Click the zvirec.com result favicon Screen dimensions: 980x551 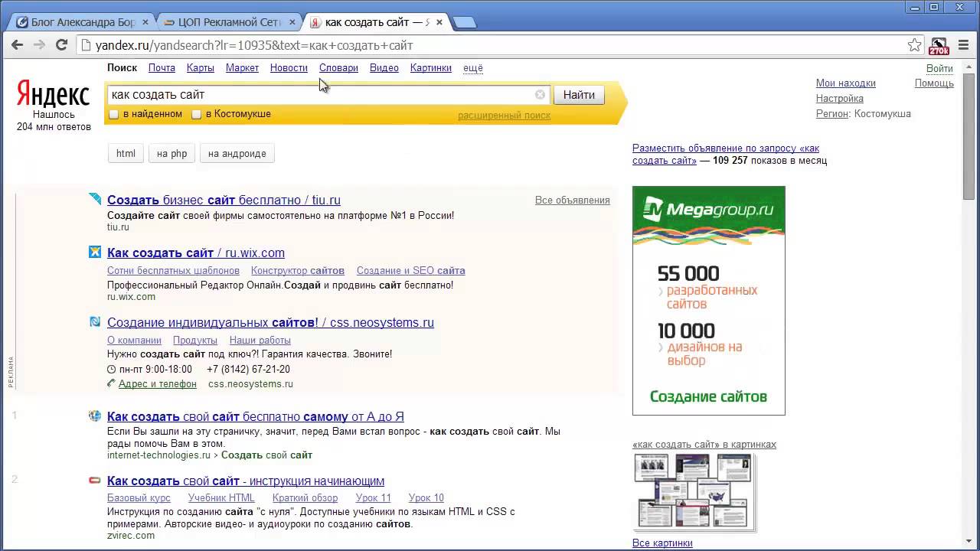pyautogui.click(x=95, y=480)
